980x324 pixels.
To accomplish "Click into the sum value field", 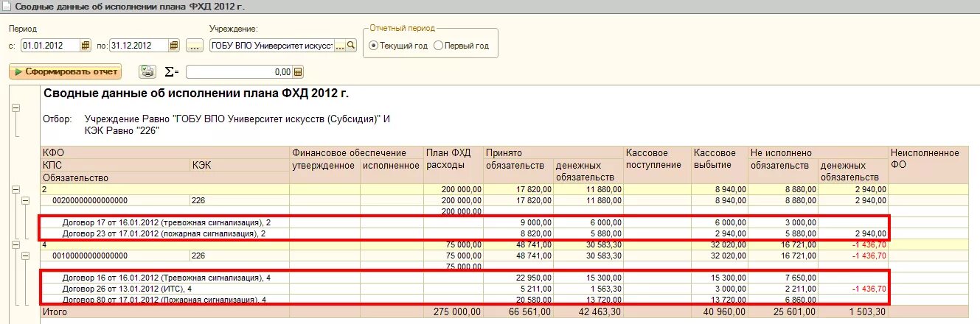I will click(240, 72).
